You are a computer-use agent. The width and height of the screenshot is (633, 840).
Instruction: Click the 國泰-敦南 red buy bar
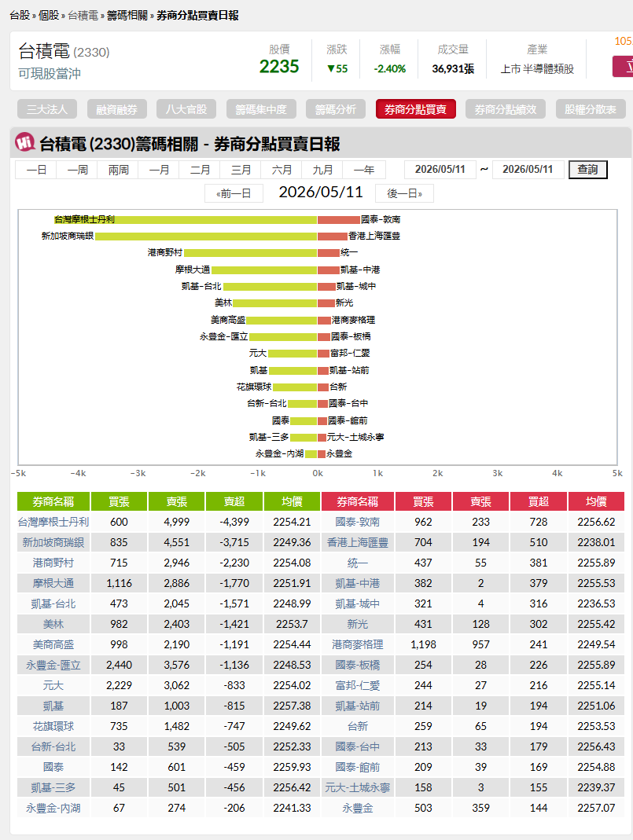point(339,220)
